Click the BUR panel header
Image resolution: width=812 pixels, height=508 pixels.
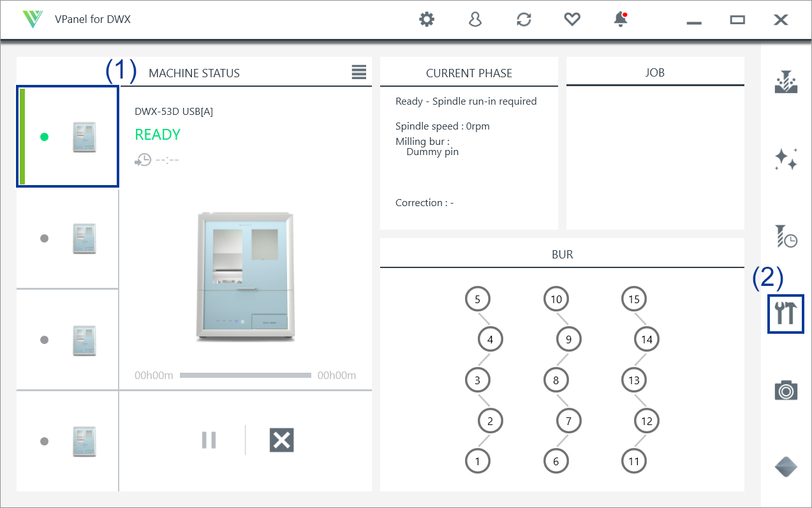562,254
